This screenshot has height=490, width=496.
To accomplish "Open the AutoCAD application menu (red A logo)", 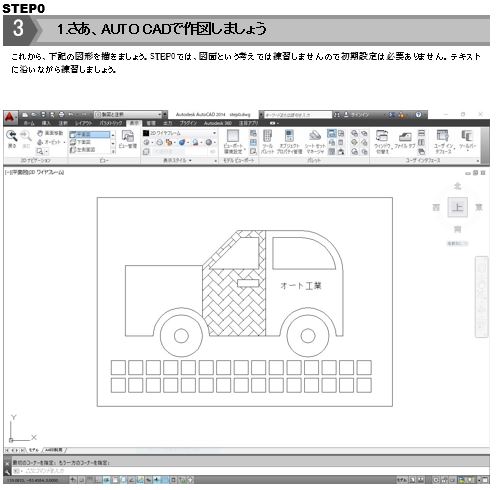I will (10, 117).
